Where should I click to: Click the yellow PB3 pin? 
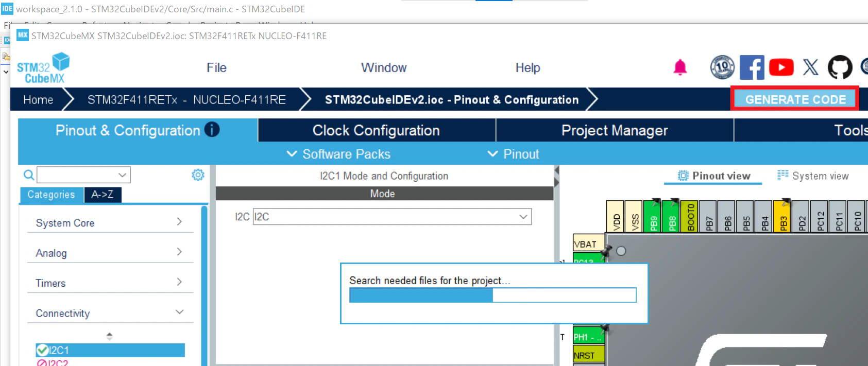[x=782, y=217]
